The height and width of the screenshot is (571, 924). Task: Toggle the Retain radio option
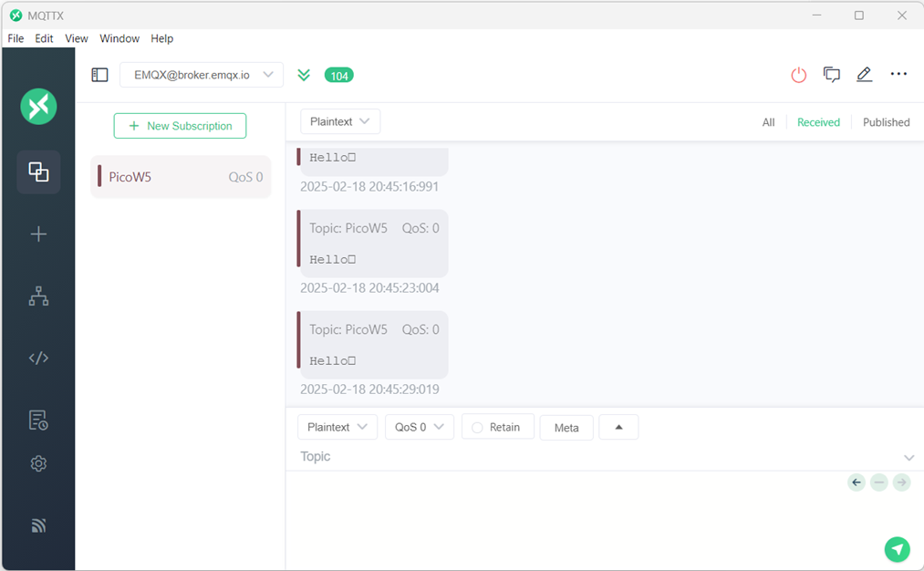coord(477,428)
